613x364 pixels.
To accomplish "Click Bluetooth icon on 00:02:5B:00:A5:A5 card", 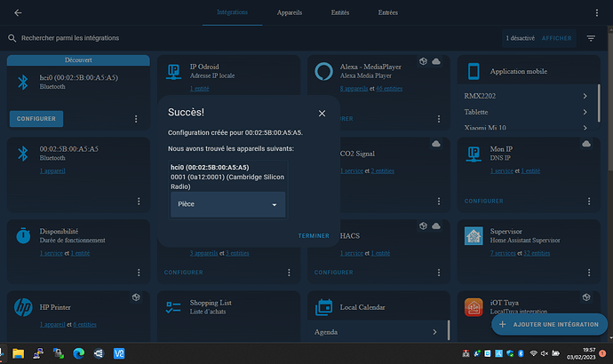I will 23,154.
